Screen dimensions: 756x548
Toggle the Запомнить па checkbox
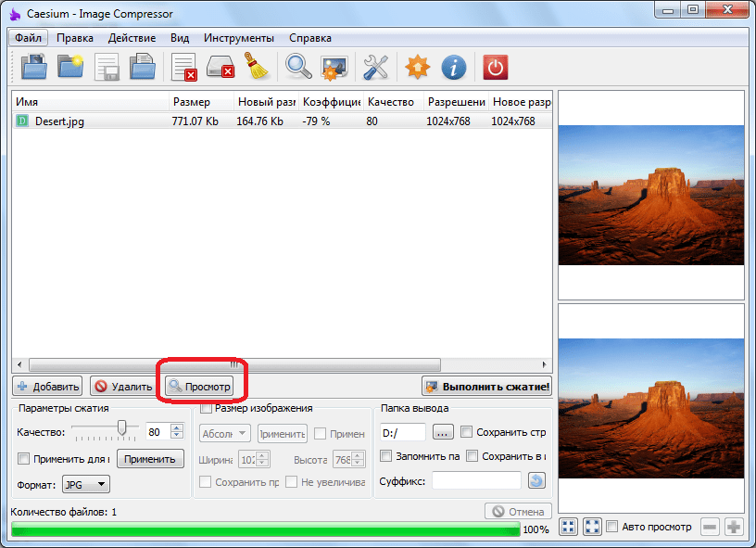point(385,456)
